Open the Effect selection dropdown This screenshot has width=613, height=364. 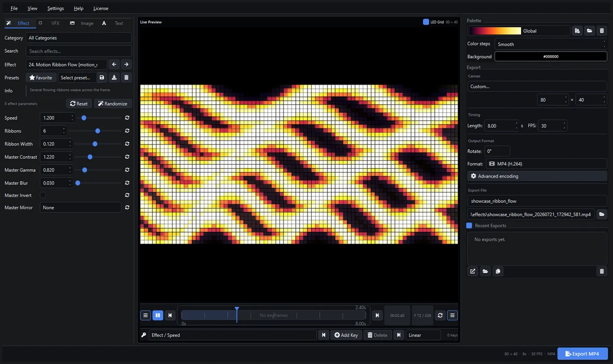(x=66, y=64)
